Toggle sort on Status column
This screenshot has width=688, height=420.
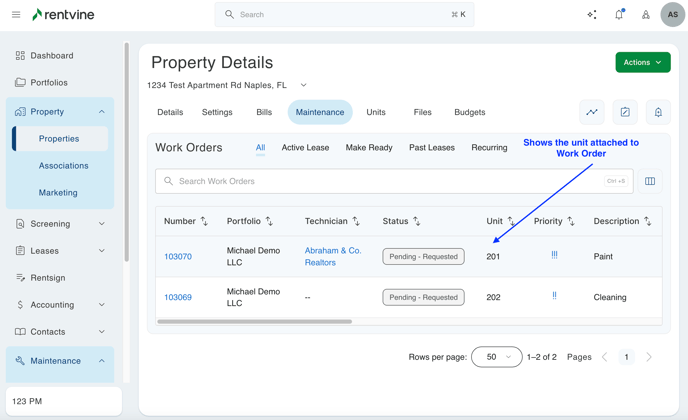[417, 221]
